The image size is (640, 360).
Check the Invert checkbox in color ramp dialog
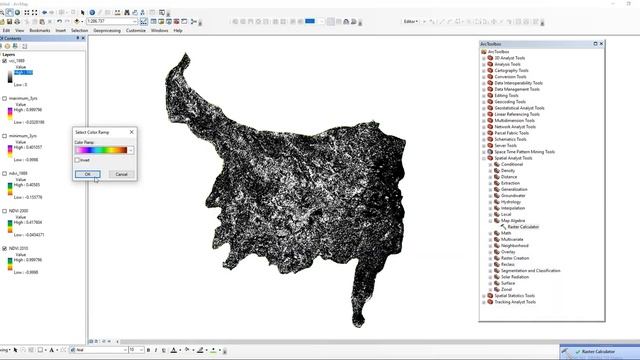pos(77,160)
